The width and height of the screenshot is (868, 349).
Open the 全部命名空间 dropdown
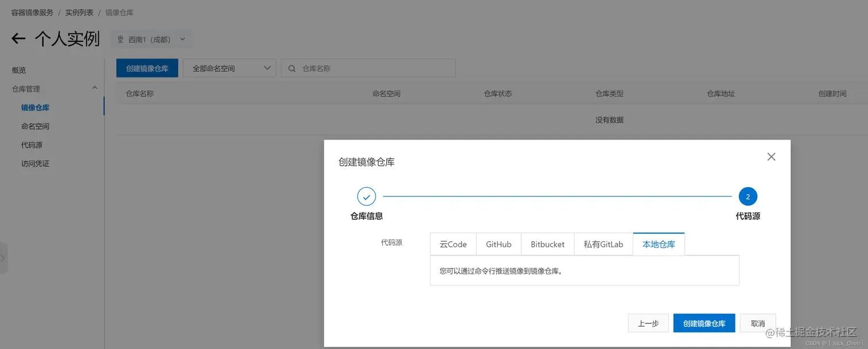[x=229, y=68]
